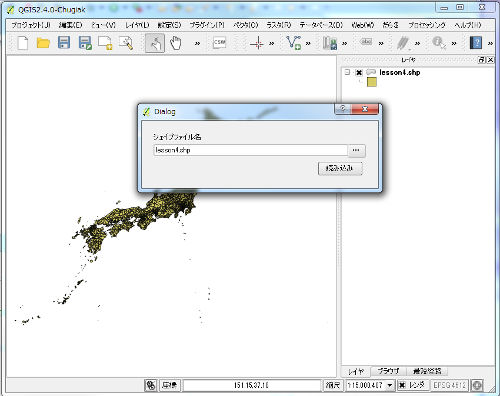The height and width of the screenshot is (396, 500).
Task: Create a new project with the blank page icon
Action: pyautogui.click(x=23, y=43)
